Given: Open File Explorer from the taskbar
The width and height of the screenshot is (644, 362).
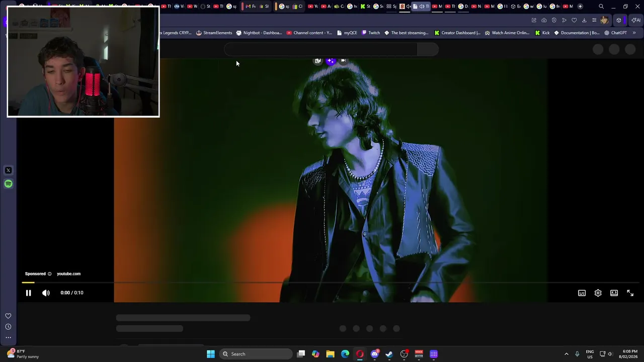Looking at the screenshot, I should (x=330, y=354).
